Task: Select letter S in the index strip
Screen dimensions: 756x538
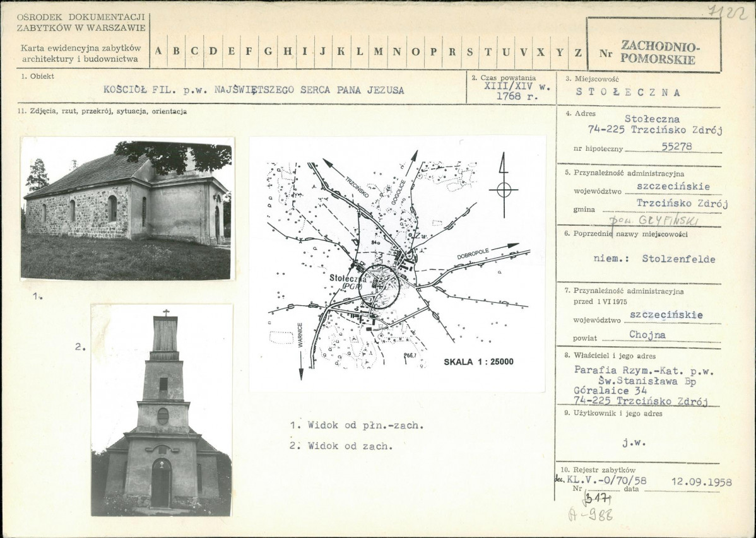Action: point(470,52)
